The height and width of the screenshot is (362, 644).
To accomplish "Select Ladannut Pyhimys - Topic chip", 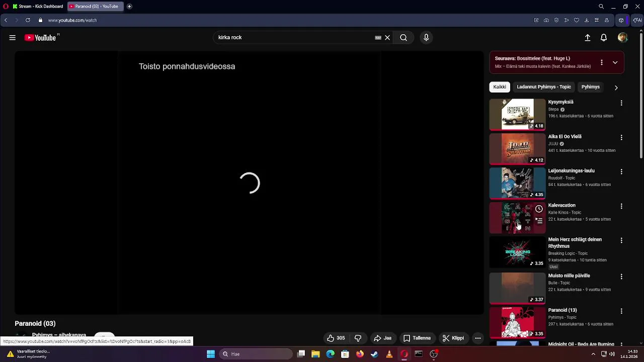I will 544,87.
